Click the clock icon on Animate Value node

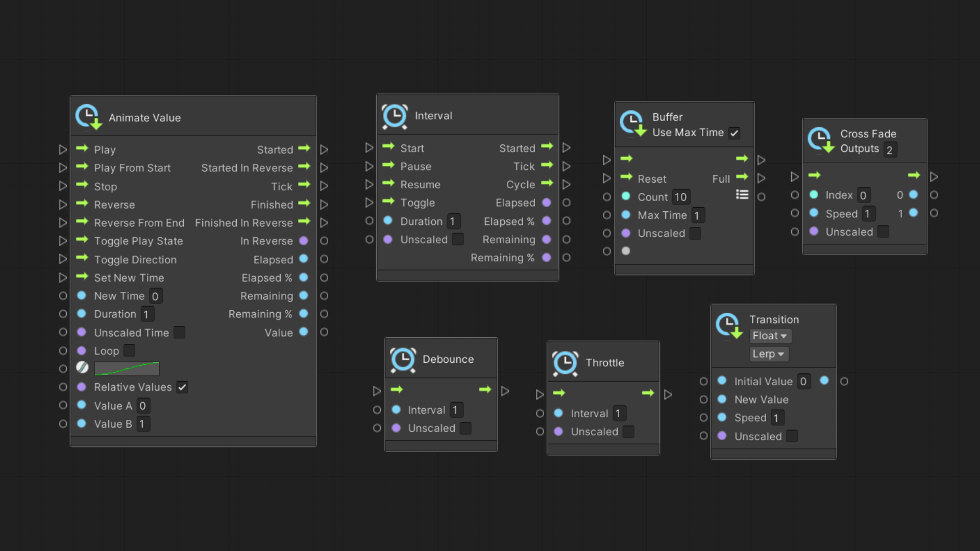tap(88, 116)
